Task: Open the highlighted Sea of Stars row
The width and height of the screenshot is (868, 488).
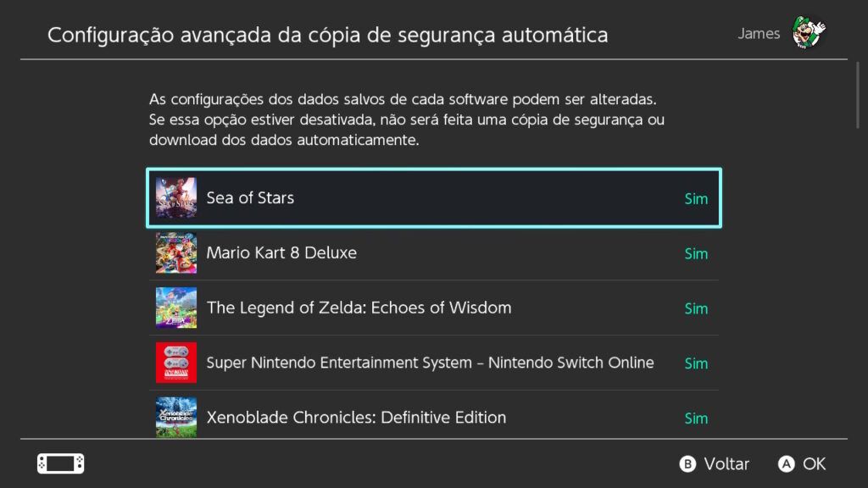Action: click(x=434, y=197)
